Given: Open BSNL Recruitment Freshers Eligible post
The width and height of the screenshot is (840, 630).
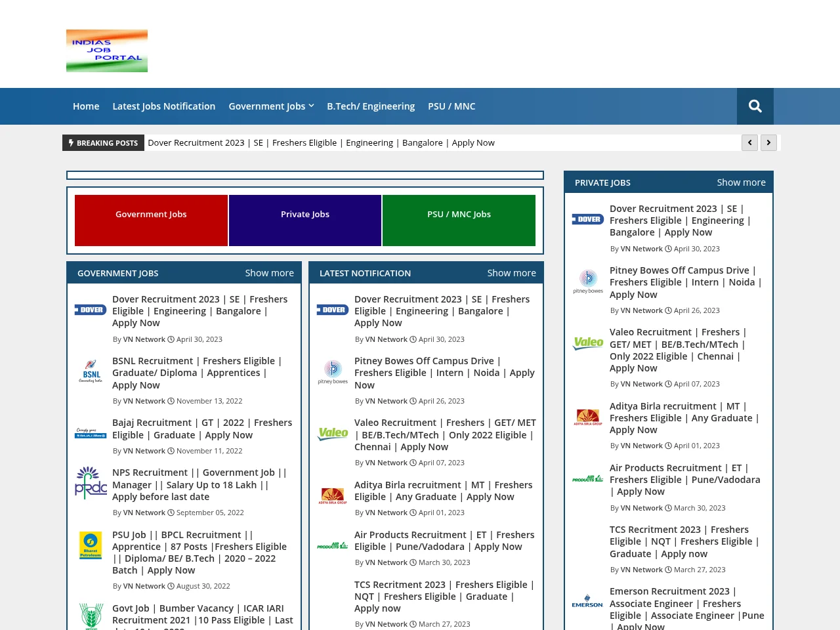Looking at the screenshot, I should tap(197, 373).
